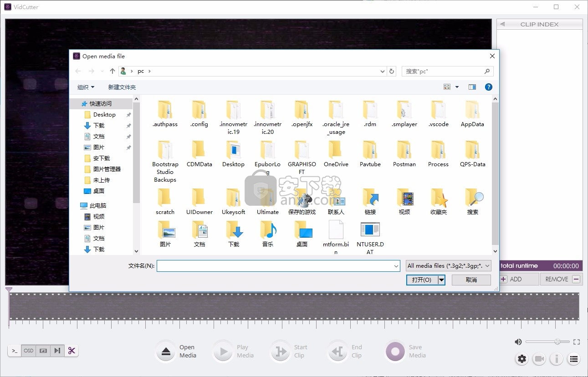Select the 音乐 folder
This screenshot has height=377, width=588.
(268, 234)
